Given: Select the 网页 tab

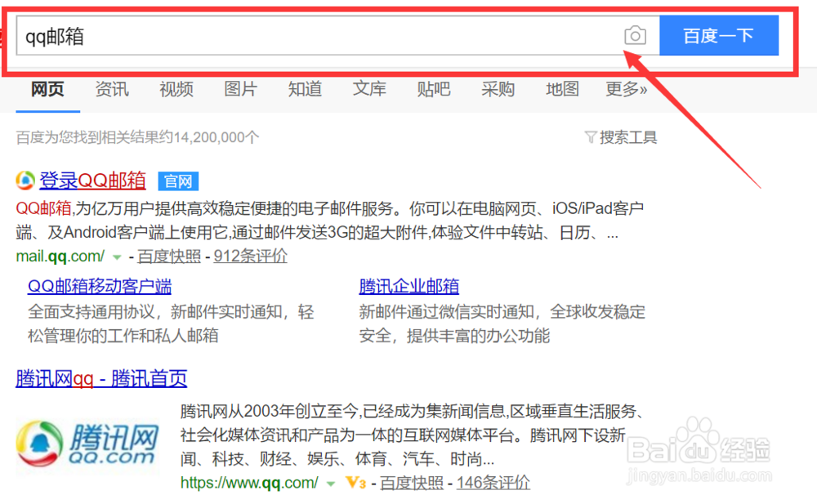Looking at the screenshot, I should tap(47, 89).
